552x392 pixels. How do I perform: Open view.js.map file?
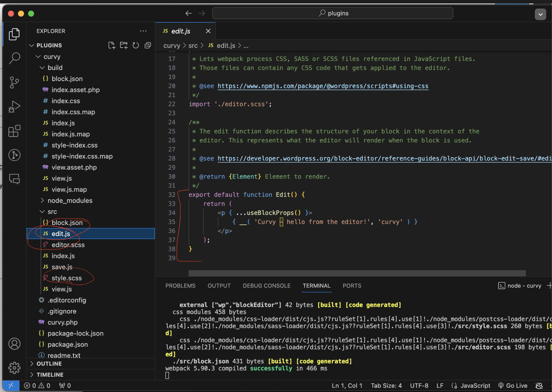91,189
